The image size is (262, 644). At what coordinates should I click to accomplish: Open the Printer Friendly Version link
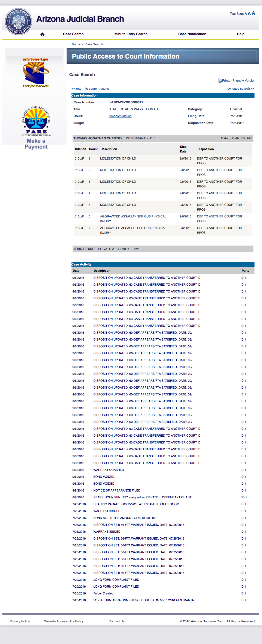point(238,80)
